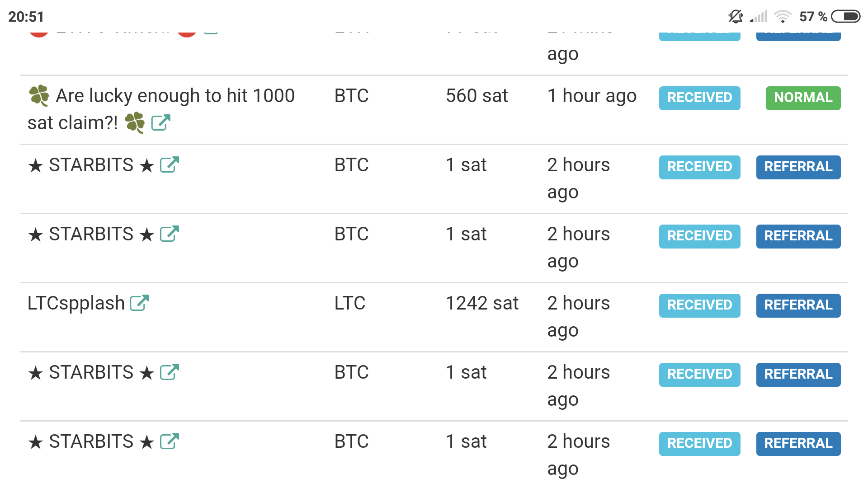868x488 pixels.
Task: Open the LTCspplash faucet link
Action: pyautogui.click(x=76, y=303)
